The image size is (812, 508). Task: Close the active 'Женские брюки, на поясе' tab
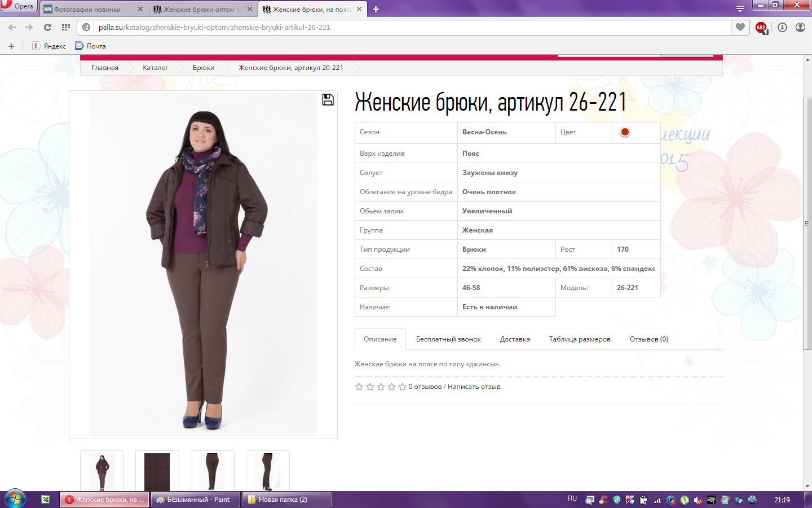(359, 9)
